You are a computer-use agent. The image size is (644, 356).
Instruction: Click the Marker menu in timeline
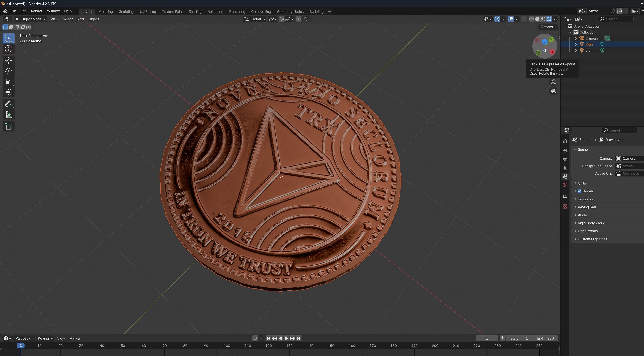pyautogui.click(x=75, y=338)
